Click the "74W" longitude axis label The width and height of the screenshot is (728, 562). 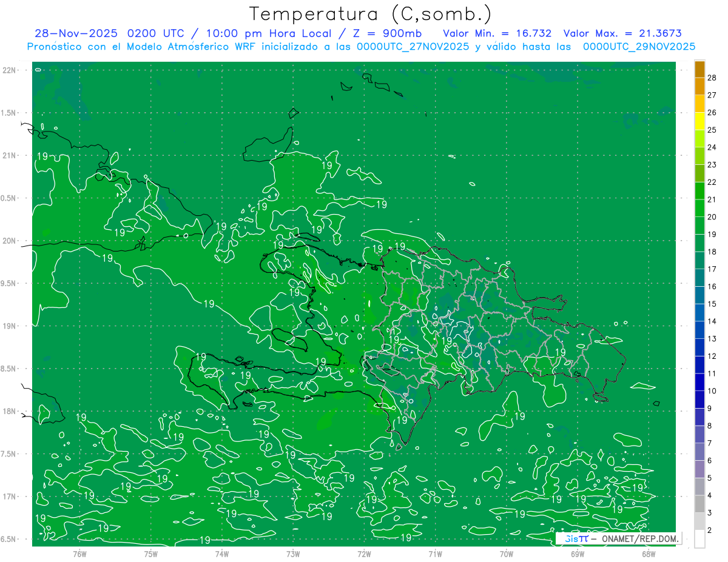222,554
